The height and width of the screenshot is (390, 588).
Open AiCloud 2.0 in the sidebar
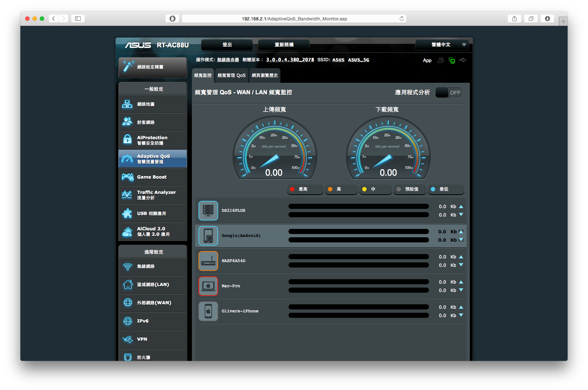point(152,232)
